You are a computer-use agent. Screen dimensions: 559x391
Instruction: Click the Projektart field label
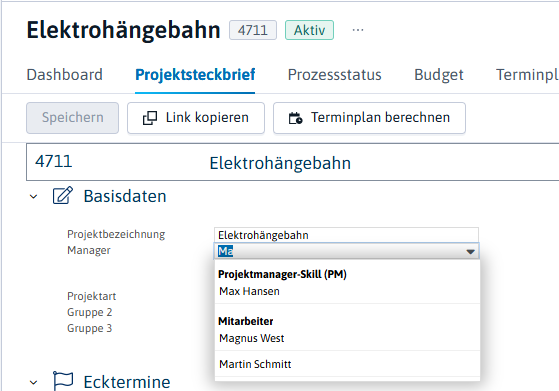tap(92, 296)
